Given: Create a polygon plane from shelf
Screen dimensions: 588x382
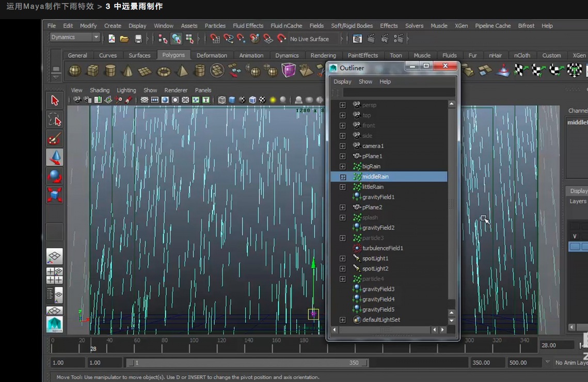Looking at the screenshot, I should tap(145, 71).
